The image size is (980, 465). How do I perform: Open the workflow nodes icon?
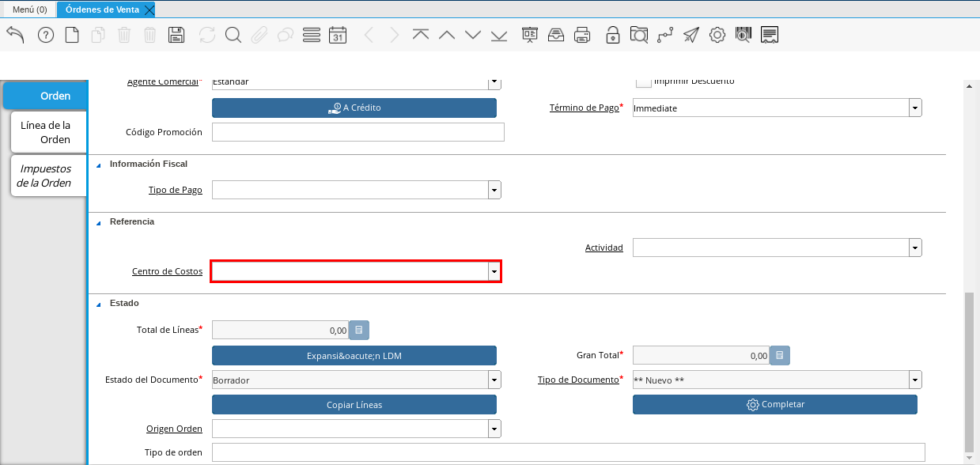(x=665, y=35)
